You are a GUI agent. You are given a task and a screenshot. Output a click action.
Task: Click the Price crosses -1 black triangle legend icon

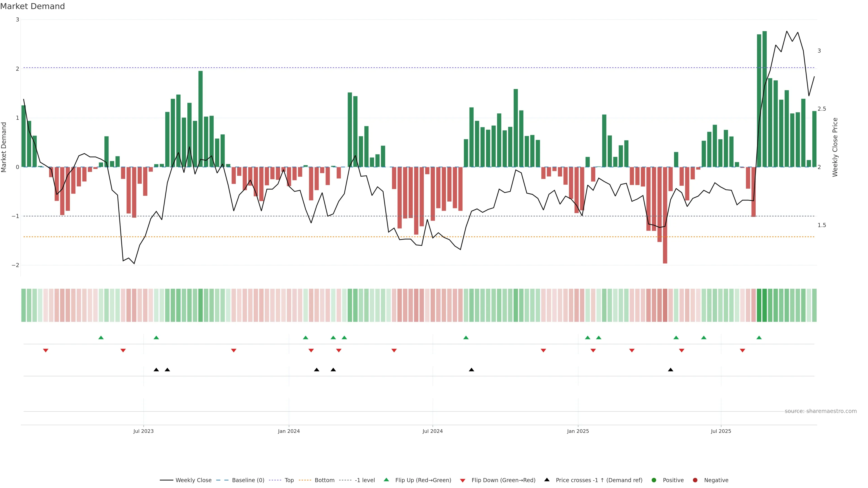pos(547,480)
